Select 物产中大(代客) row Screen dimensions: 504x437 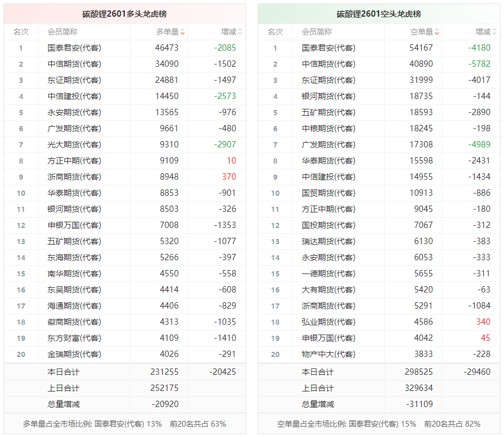379,354
